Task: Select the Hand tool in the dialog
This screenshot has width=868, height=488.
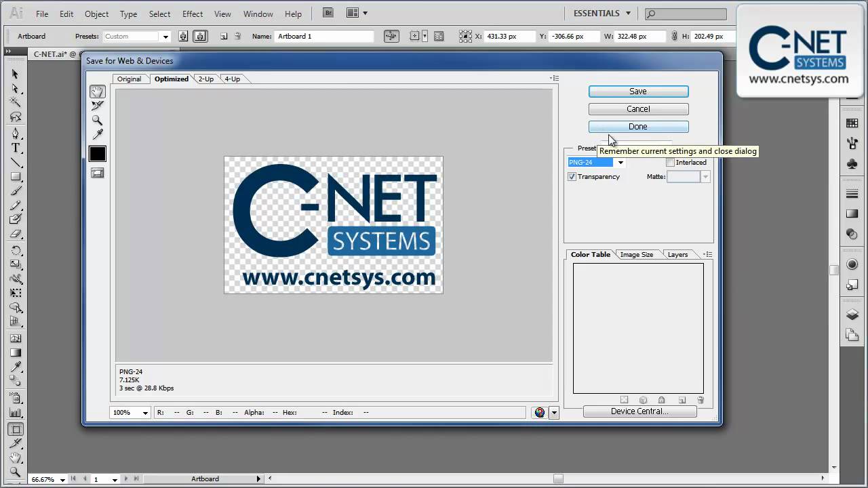Action: pyautogui.click(x=97, y=91)
